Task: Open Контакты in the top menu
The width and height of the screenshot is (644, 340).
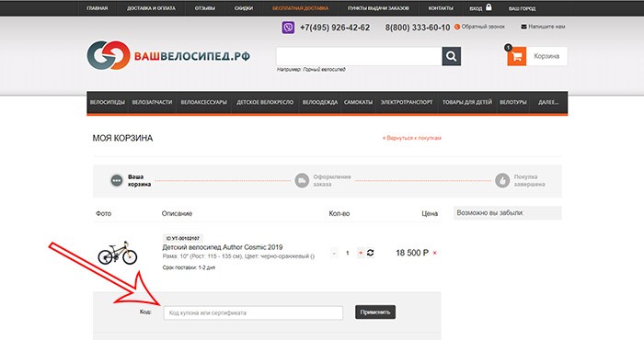Action: coord(441,8)
